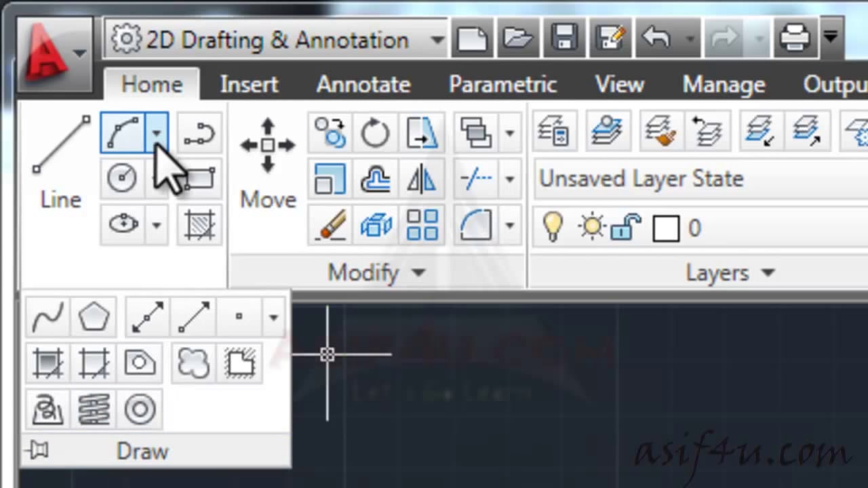The image size is (868, 488).
Task: Select the Stretch tool icon
Action: pyautogui.click(x=421, y=133)
